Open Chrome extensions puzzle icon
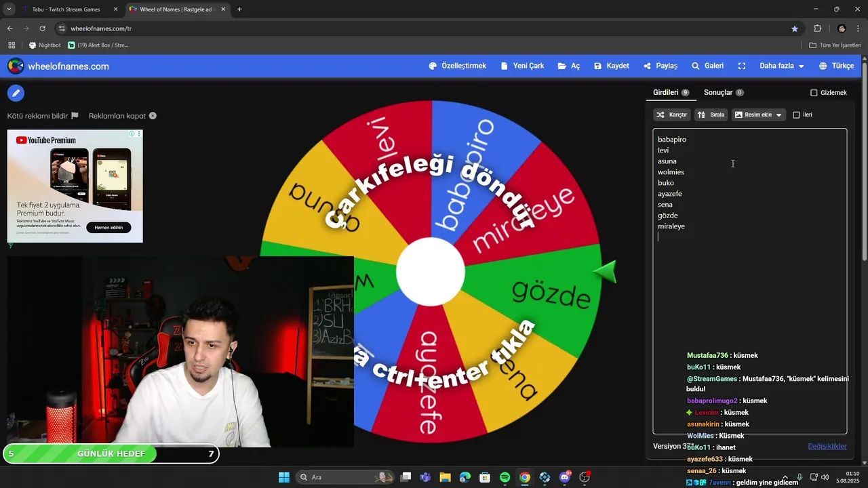 (x=818, y=28)
